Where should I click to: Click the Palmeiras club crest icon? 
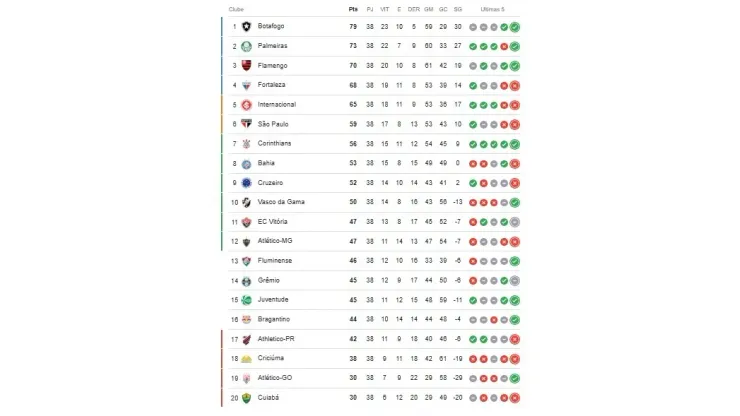point(246,46)
